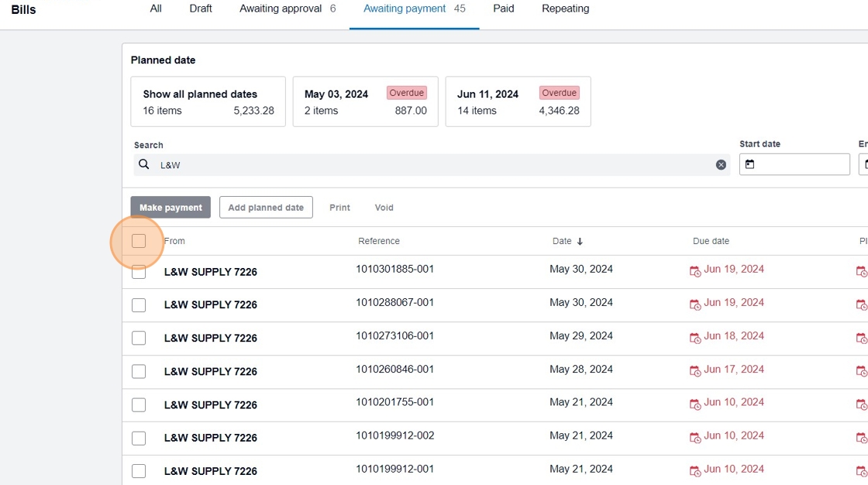Click into the Search field containing L&W
The height and width of the screenshot is (485, 868).
[432, 165]
